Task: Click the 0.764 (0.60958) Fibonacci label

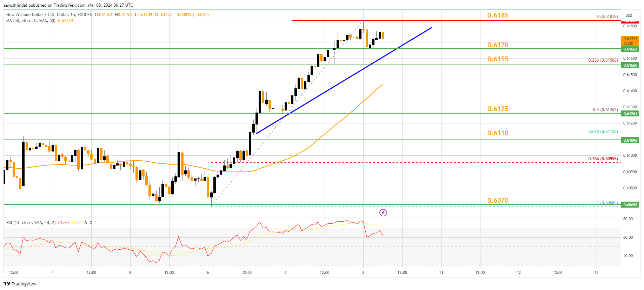Action: tap(603, 159)
